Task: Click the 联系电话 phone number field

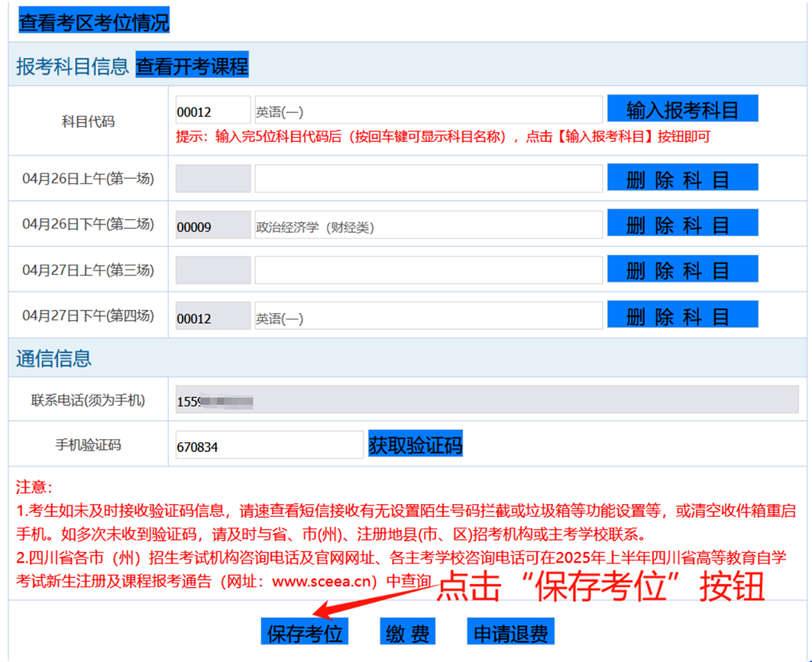Action: pyautogui.click(x=487, y=400)
